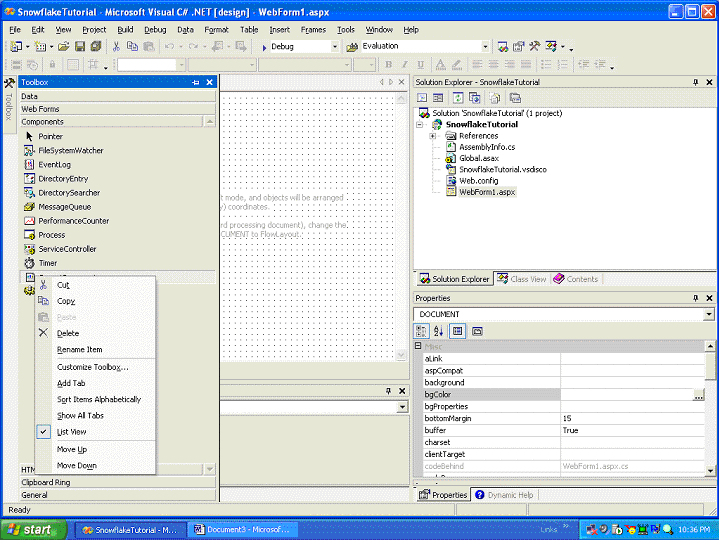The image size is (719, 540).
Task: Pin the Toolbox panel with auto-hide pushpin
Action: 196,83
